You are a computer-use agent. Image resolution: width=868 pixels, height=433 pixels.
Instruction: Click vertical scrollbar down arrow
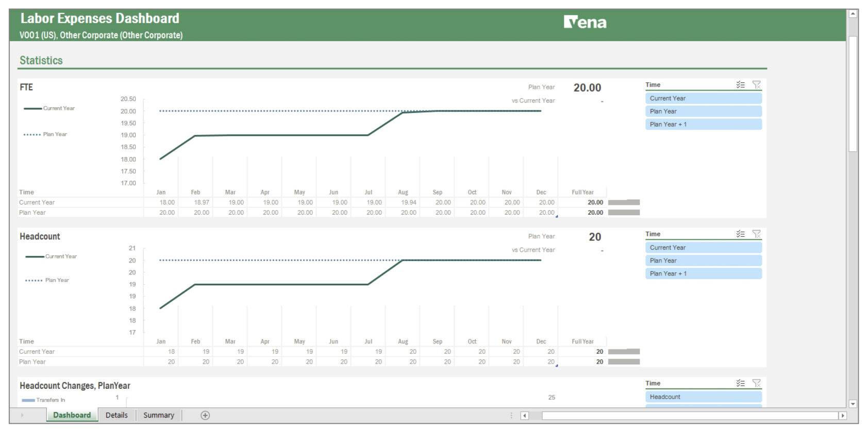point(853,404)
